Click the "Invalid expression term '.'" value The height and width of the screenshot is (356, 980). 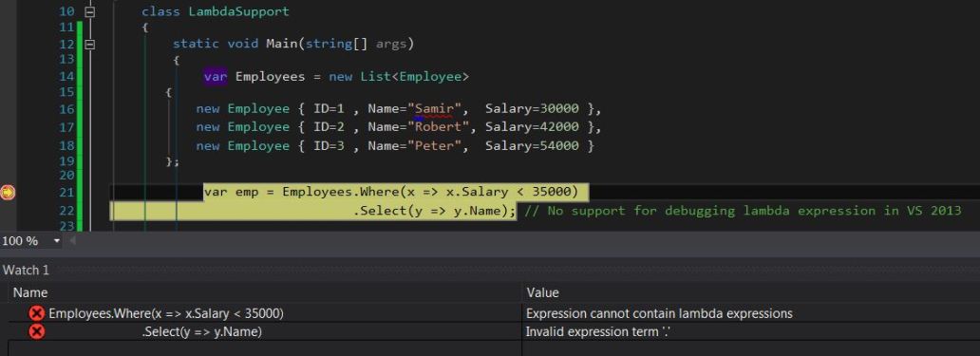pyautogui.click(x=598, y=331)
